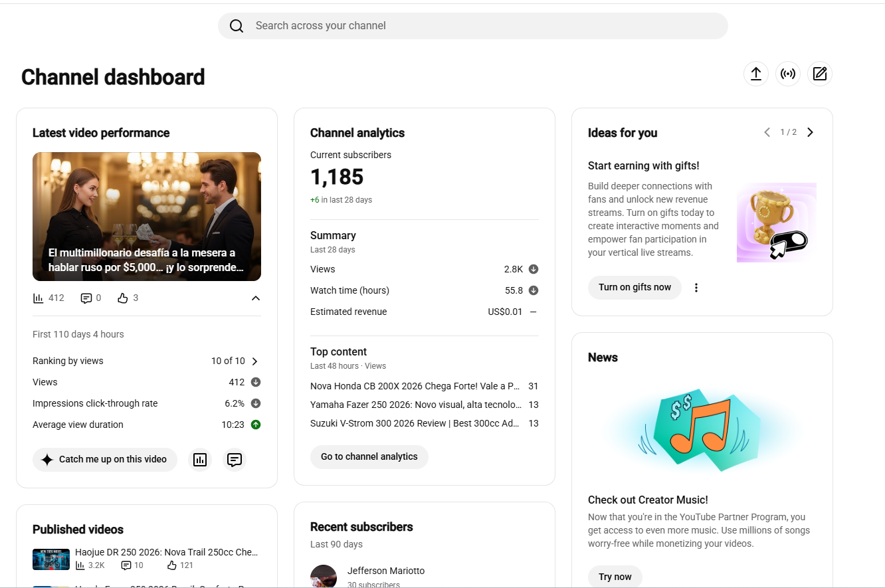
Task: Open three-dot menu beside Turn on gifts
Action: point(696,288)
